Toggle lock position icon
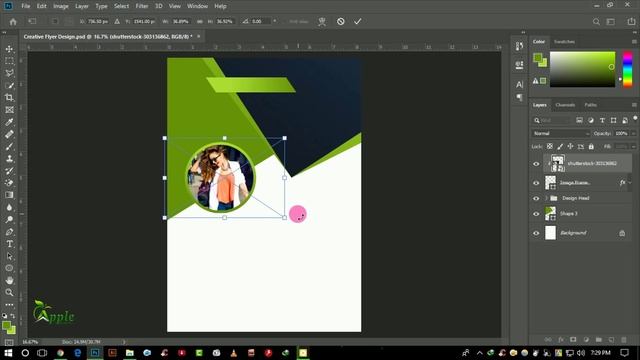The width and height of the screenshot is (640, 360). pos(570,146)
